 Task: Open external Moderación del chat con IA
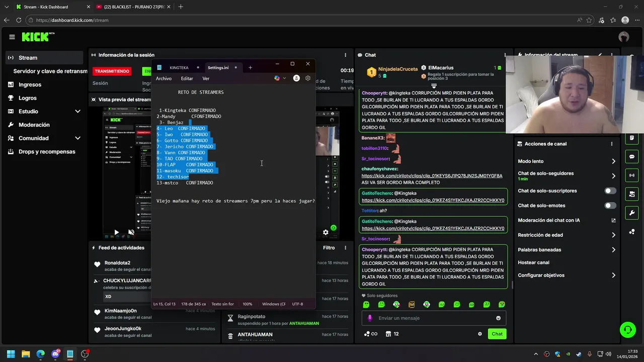click(613, 220)
